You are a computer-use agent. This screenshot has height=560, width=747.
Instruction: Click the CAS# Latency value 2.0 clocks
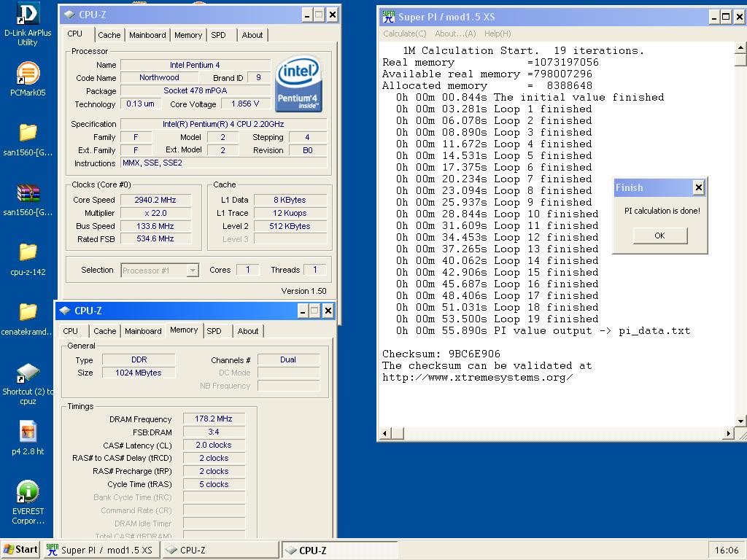coord(214,445)
